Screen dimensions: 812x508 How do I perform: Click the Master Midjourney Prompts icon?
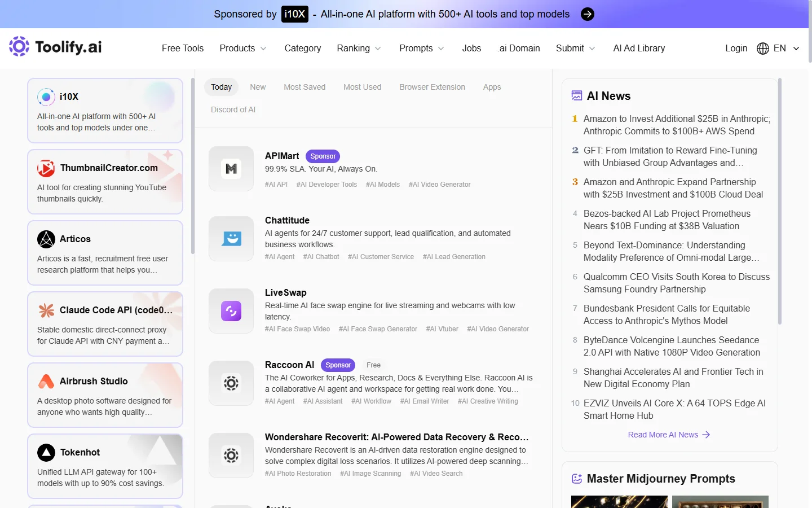tap(577, 479)
